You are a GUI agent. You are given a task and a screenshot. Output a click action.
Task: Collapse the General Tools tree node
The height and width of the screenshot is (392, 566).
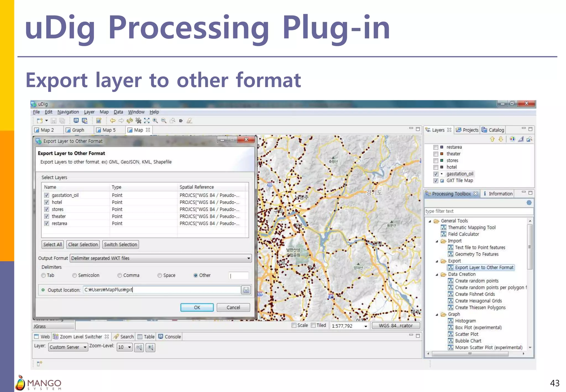tap(430, 221)
